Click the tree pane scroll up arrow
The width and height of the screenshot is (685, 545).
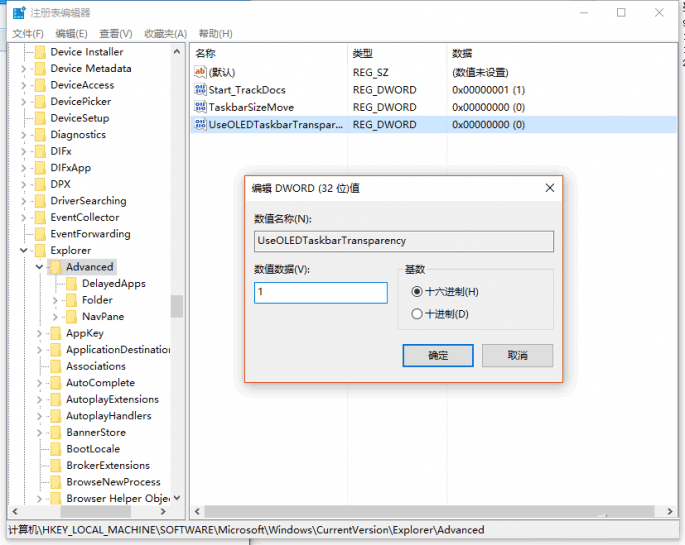tap(177, 52)
